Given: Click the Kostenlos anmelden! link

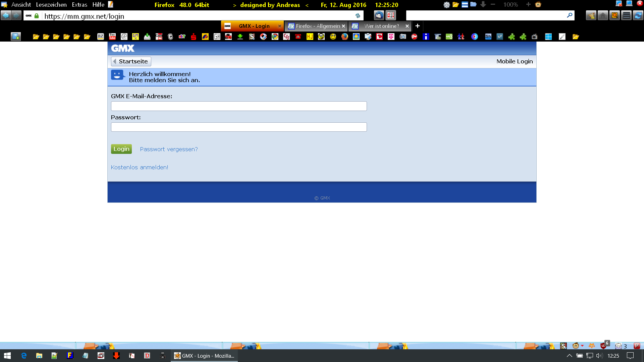Looking at the screenshot, I should [140, 167].
